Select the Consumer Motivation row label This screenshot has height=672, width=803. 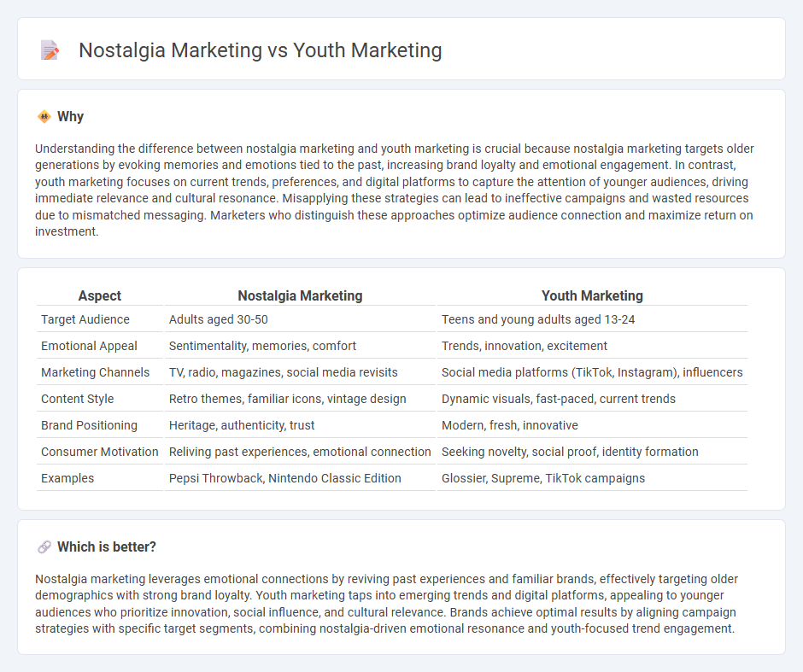100,452
